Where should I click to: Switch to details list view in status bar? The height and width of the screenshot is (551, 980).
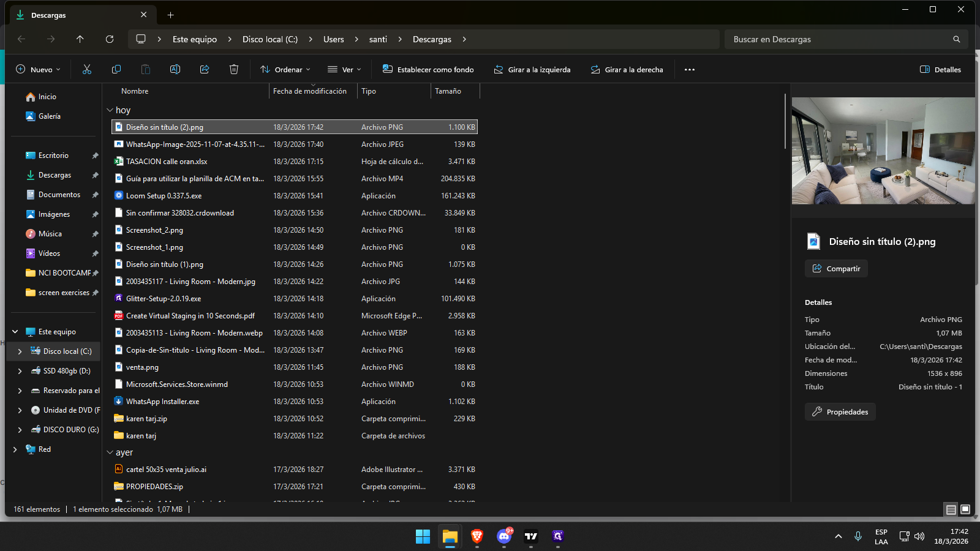[x=951, y=509]
